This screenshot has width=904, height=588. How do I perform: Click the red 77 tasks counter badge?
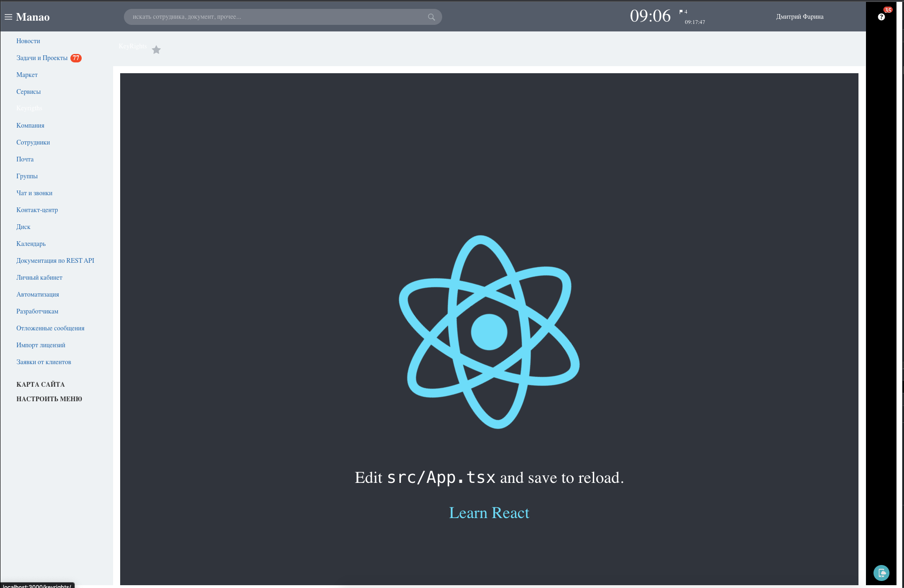click(76, 58)
